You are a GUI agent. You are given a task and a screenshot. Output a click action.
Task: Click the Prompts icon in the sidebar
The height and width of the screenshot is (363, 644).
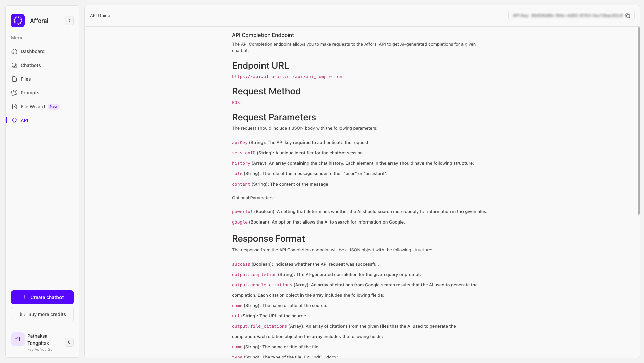14,93
